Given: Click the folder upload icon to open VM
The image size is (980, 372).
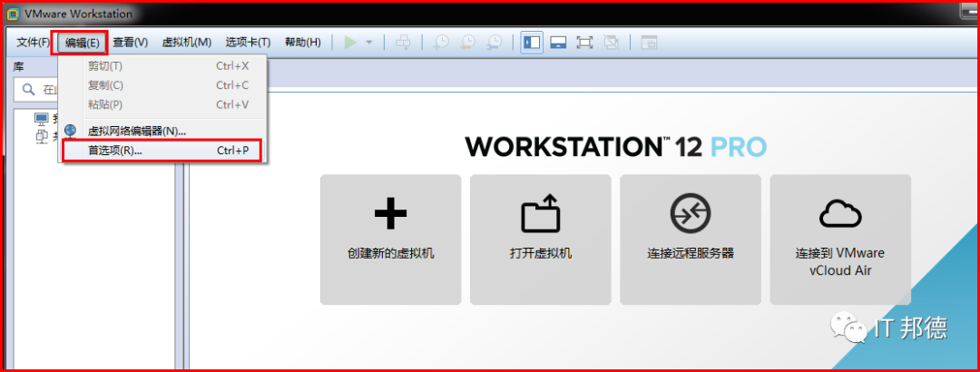Looking at the screenshot, I should pos(541,212).
